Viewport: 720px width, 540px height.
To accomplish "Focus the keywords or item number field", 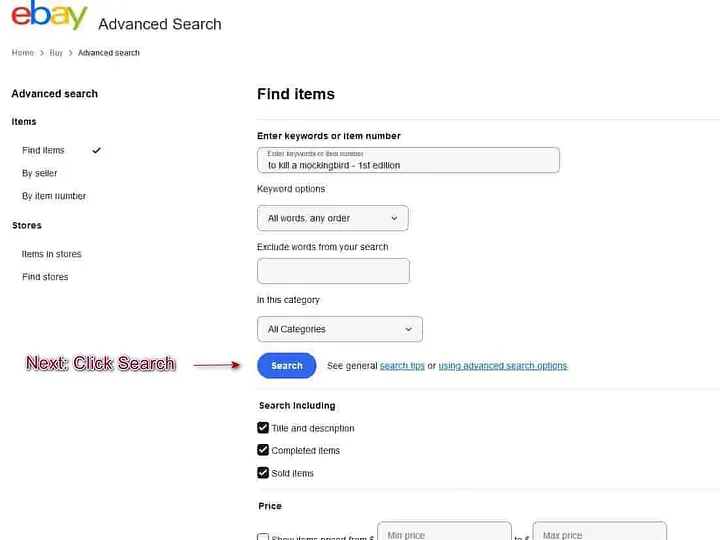I will pyautogui.click(x=408, y=160).
